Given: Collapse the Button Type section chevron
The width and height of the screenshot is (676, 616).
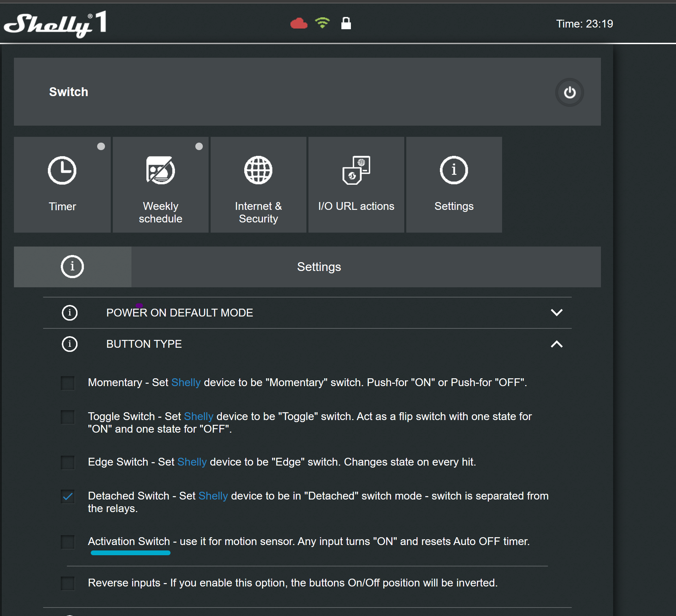Looking at the screenshot, I should pyautogui.click(x=556, y=344).
